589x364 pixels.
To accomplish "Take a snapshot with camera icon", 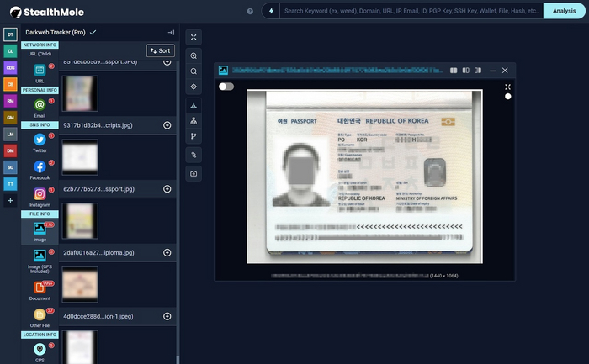I will [194, 174].
